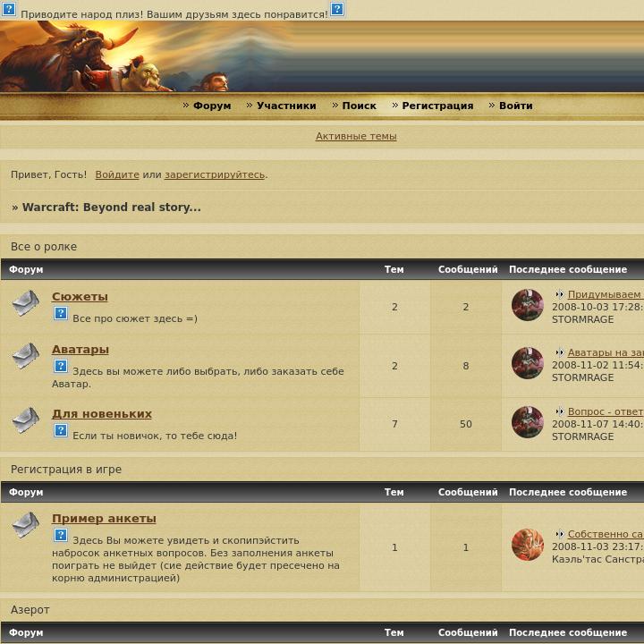This screenshot has width=644, height=644.
Task: Click topic count 7 for Для новеньких
Action: pos(394,424)
